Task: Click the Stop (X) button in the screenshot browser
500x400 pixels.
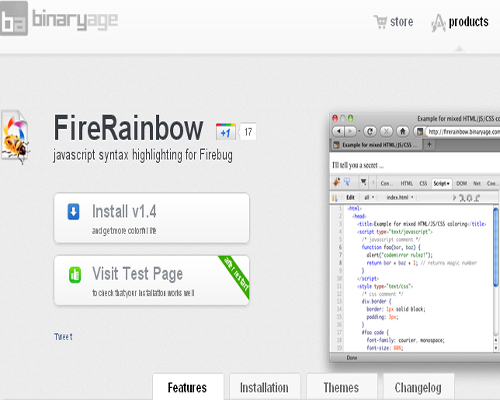Action: coord(386,131)
